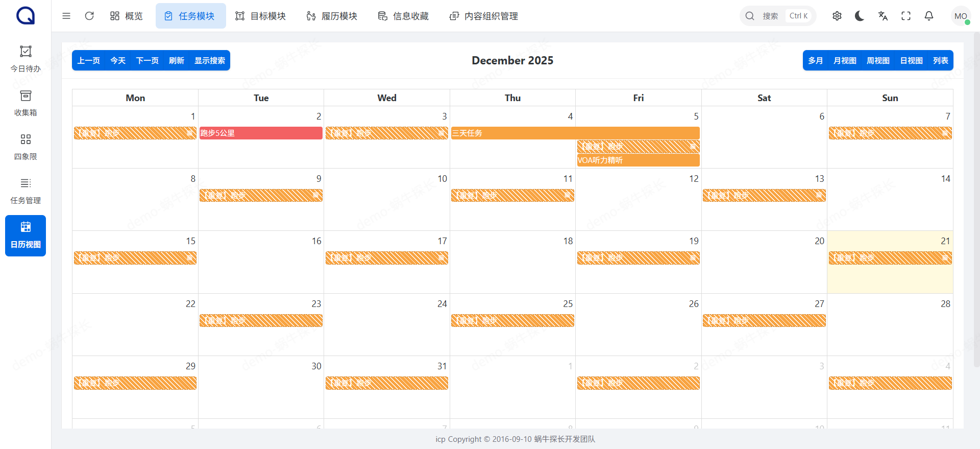Open the 收集箱 inbox sidebar item
The image size is (980, 449).
(x=26, y=103)
